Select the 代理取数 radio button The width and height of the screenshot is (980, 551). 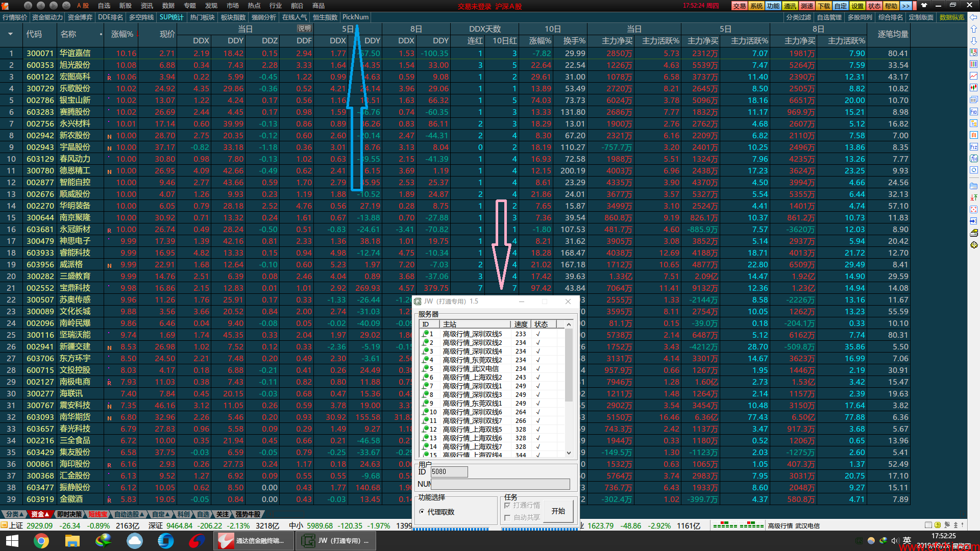pyautogui.click(x=422, y=512)
